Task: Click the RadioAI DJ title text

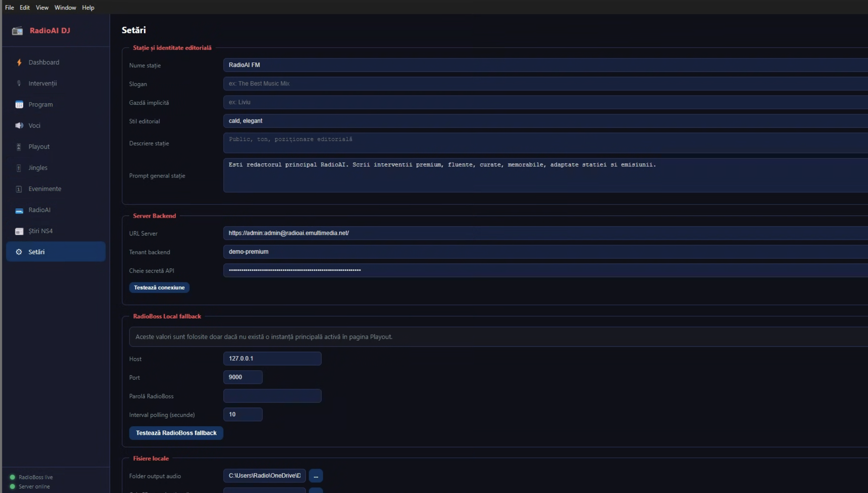Action: pos(50,31)
